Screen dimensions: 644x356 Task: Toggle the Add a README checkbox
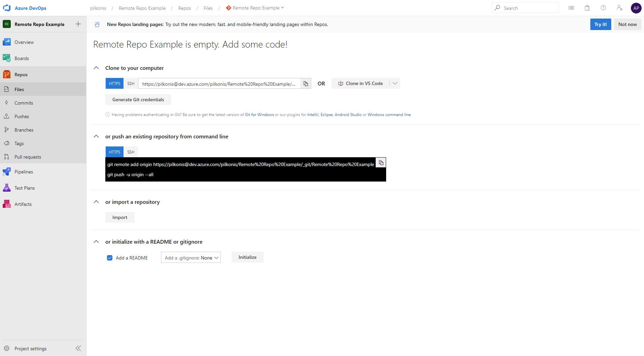tap(110, 258)
